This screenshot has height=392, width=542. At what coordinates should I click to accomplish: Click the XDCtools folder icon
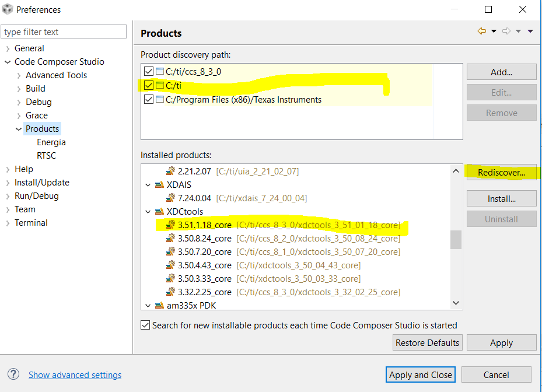point(159,211)
